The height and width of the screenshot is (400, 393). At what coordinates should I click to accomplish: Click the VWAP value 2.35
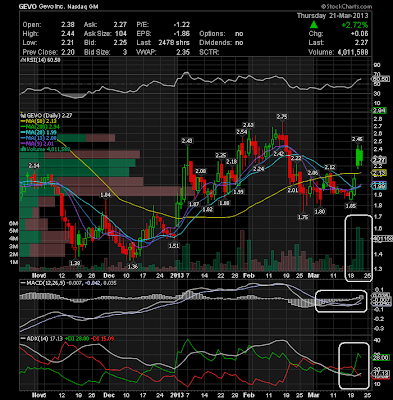[x=183, y=52]
